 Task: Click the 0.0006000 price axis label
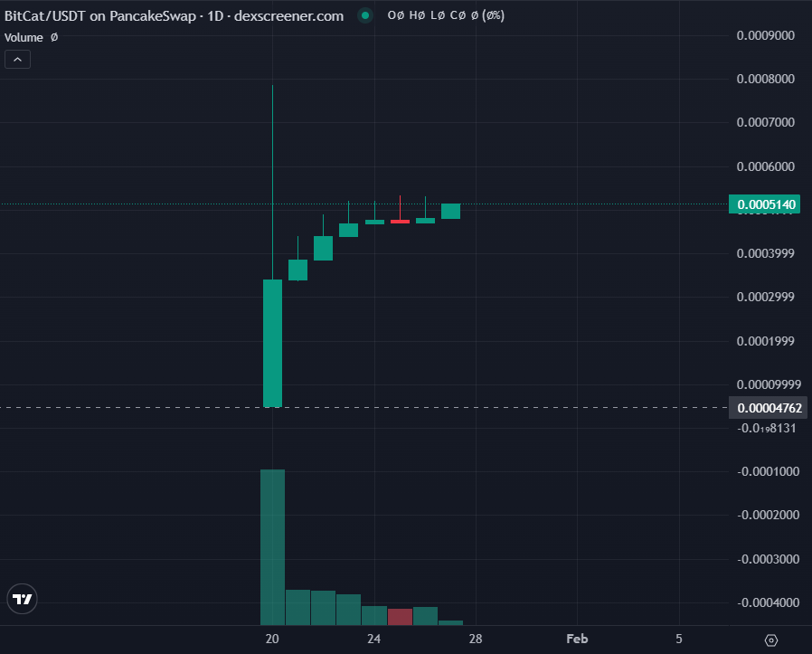click(765, 166)
